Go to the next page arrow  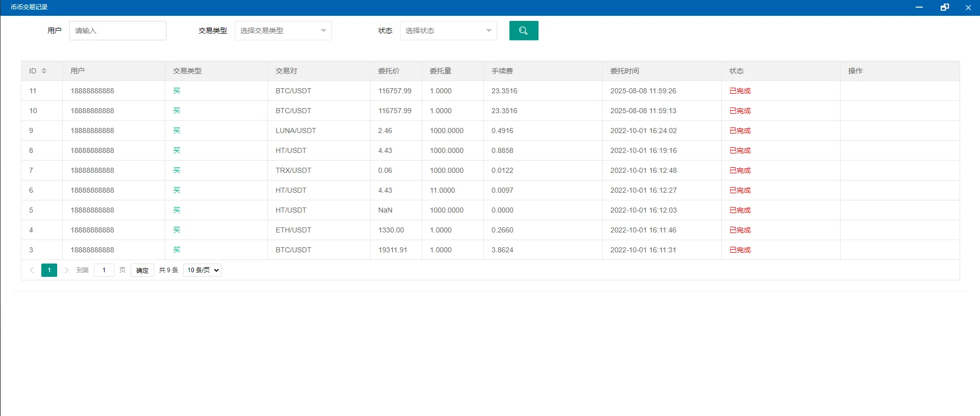click(x=66, y=270)
